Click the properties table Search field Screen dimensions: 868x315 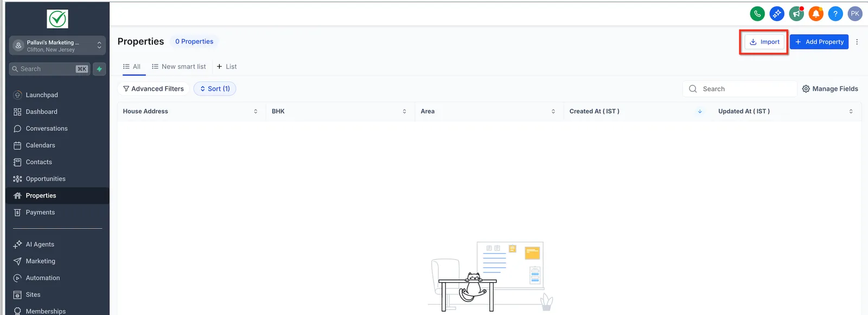740,89
